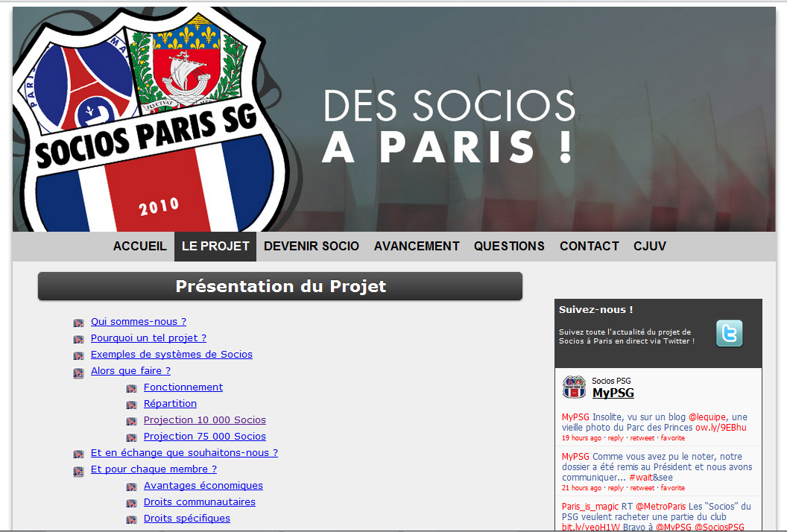Select the DEVENIR SOCIO menu item
The width and height of the screenshot is (787, 532).
[312, 247]
